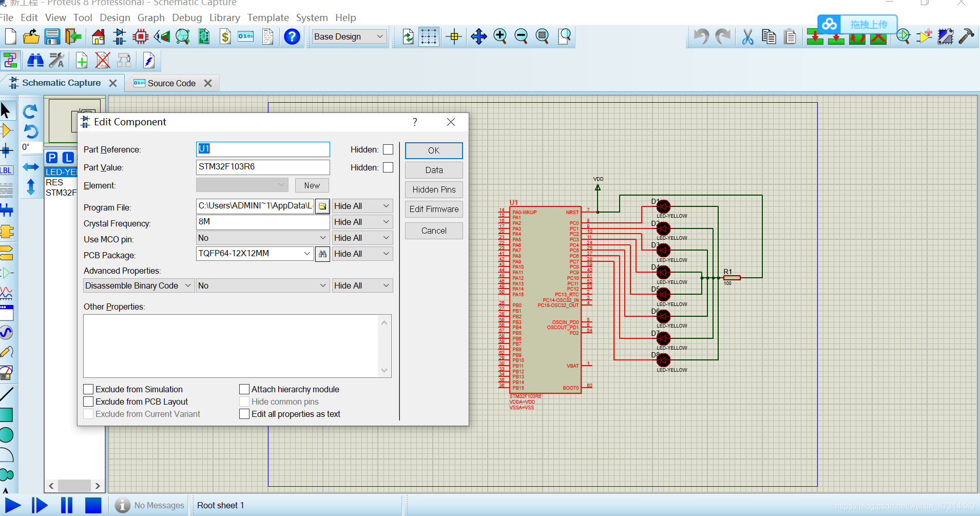
Task: Toggle the grid display icon
Action: click(x=428, y=37)
